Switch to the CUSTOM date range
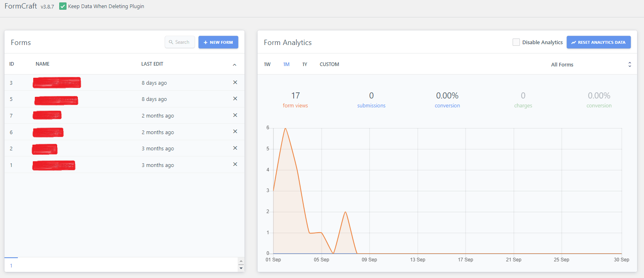Viewport: 644px width, 278px height. 329,64
